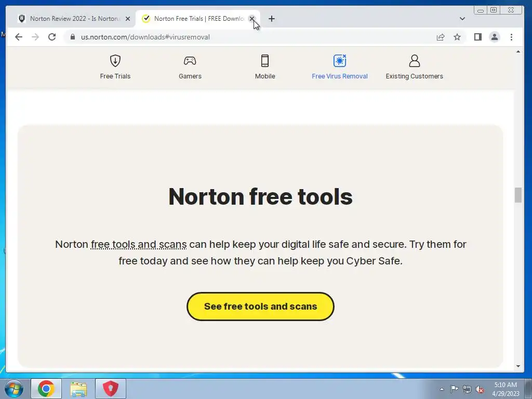This screenshot has width=532, height=399.
Task: Open the network tray icon
Action: (467, 389)
